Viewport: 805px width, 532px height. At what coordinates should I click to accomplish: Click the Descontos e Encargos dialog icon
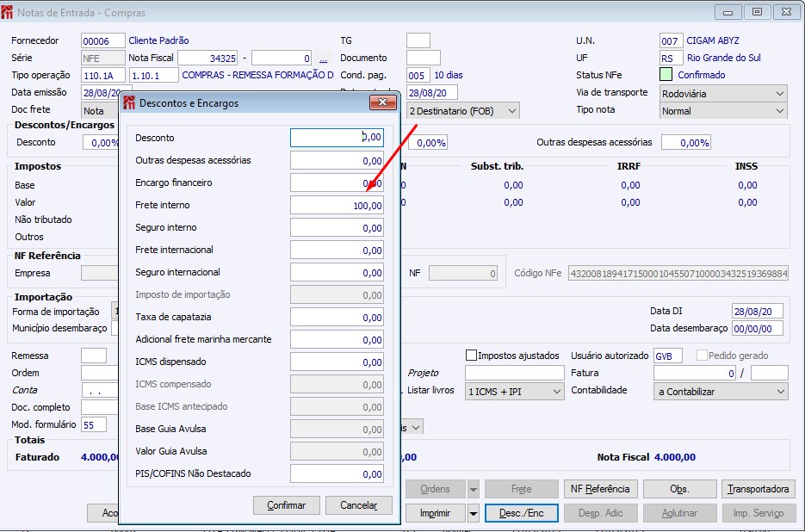129,102
